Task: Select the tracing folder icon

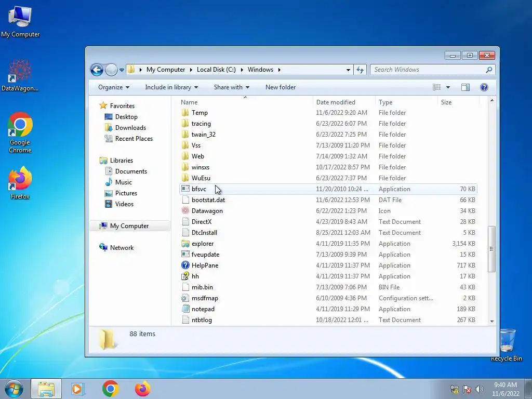Action: click(185, 124)
